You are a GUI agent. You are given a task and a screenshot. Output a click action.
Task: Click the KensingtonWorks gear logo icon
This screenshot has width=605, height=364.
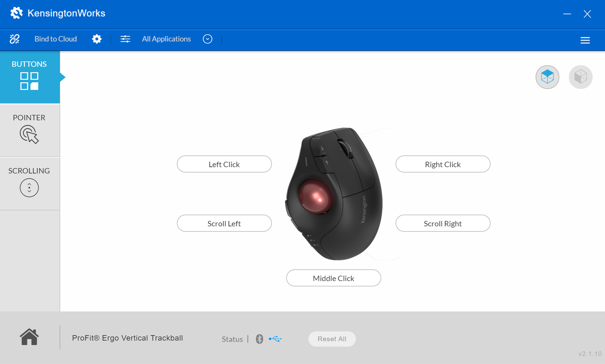pyautogui.click(x=16, y=13)
